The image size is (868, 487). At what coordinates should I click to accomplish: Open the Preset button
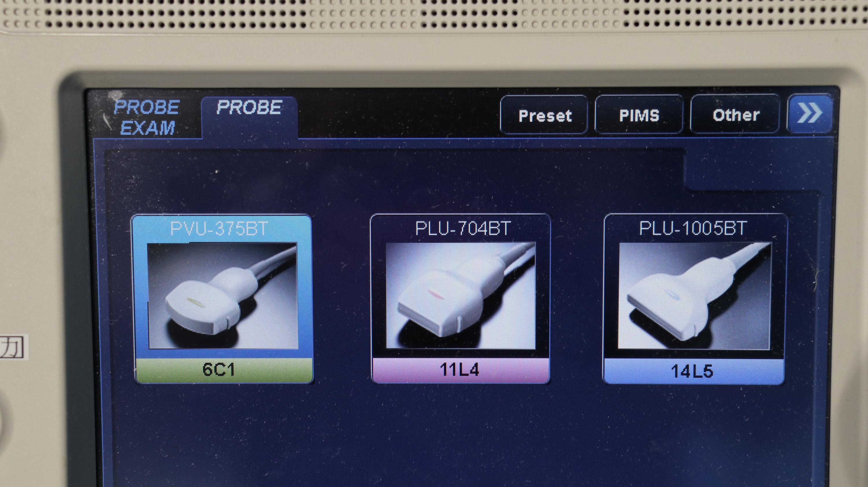click(x=544, y=115)
